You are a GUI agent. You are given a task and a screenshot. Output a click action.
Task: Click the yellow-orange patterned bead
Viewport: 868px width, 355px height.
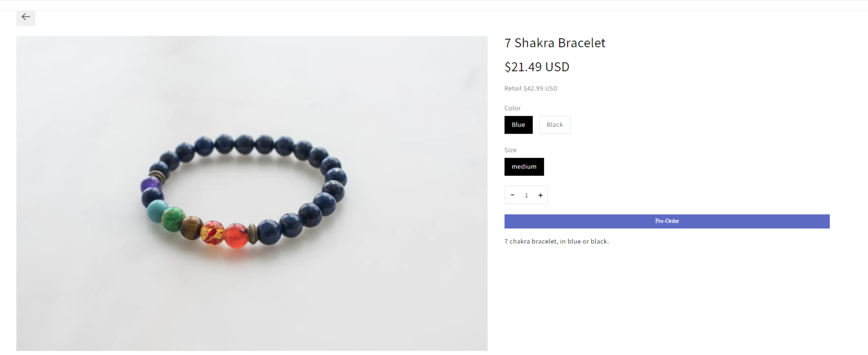(213, 233)
